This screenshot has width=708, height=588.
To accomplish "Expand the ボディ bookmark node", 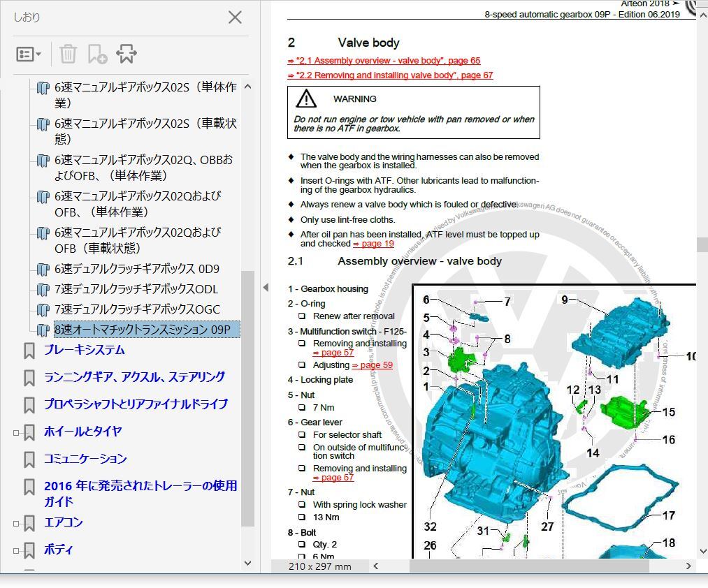I will coord(16,550).
